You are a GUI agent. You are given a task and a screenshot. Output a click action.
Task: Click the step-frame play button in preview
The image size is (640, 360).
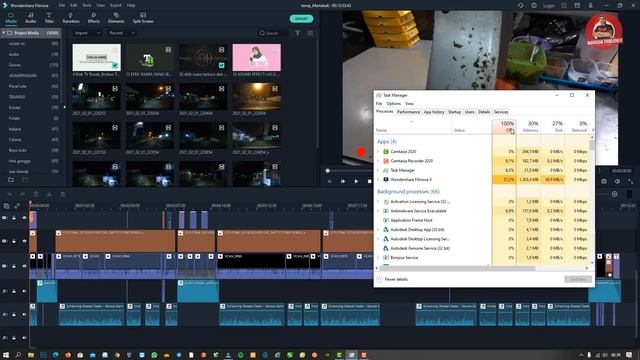pyautogui.click(x=343, y=181)
